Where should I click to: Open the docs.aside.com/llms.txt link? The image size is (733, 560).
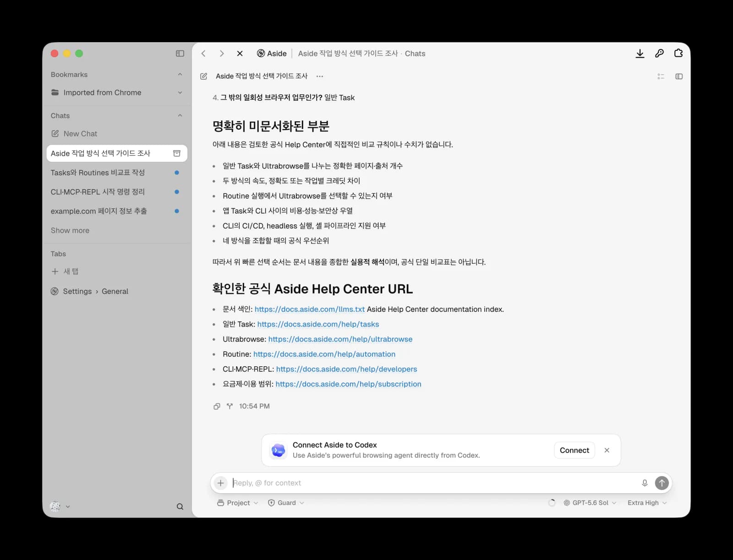coord(310,310)
